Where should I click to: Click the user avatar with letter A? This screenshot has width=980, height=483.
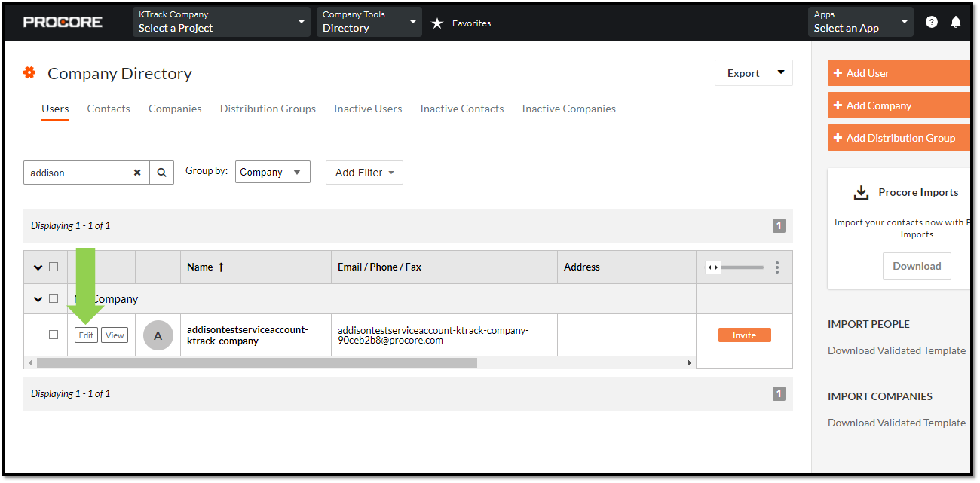[x=158, y=335]
